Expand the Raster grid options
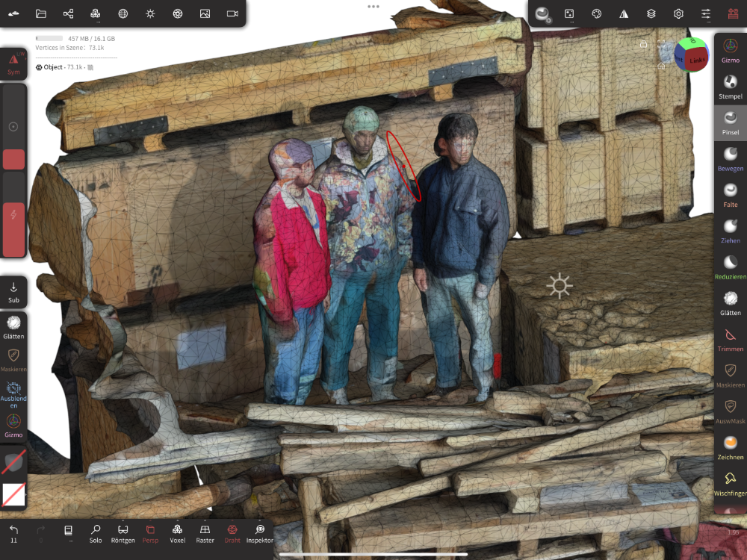This screenshot has width=747, height=560. pos(205,533)
